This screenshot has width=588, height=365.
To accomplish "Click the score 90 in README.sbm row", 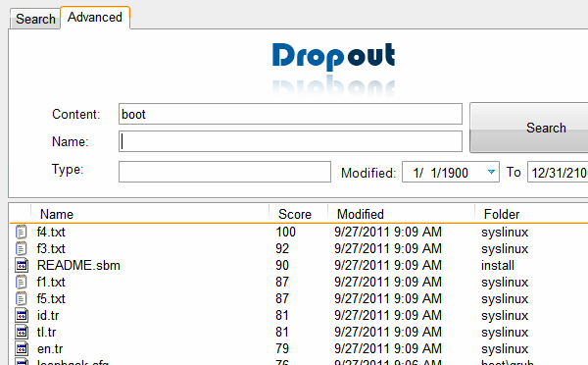I will point(282,265).
